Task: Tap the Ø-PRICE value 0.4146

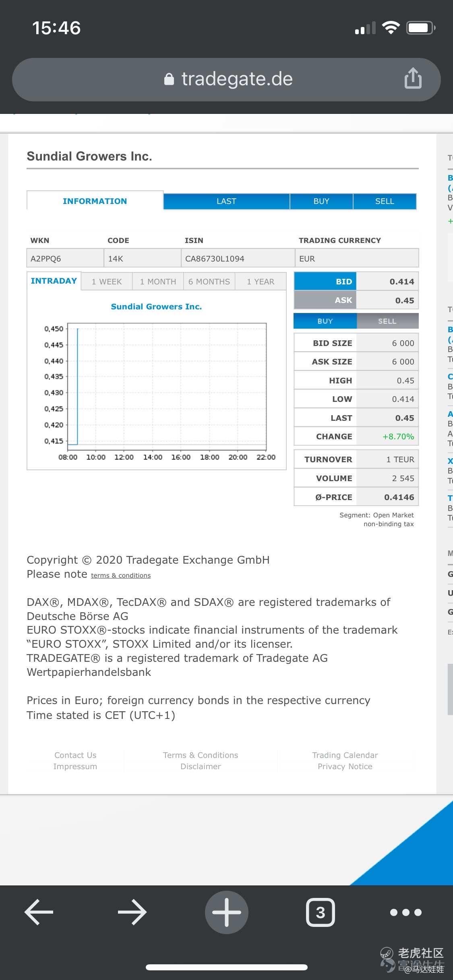Action: 399,497
